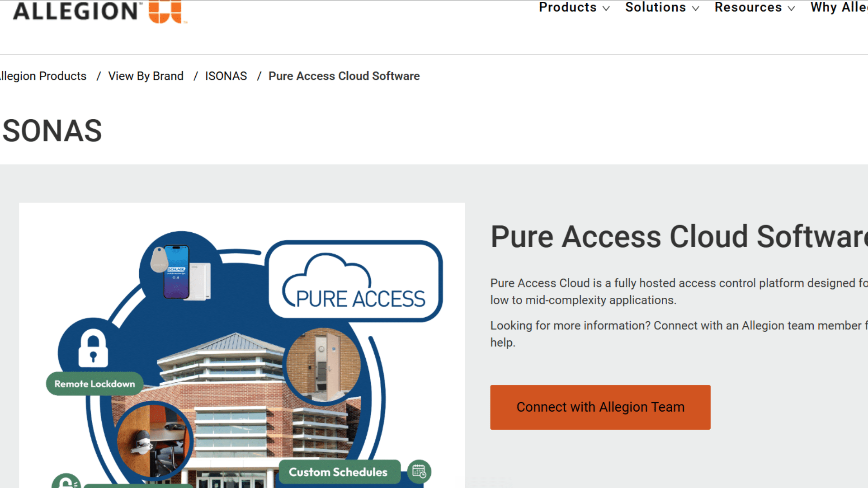This screenshot has height=488, width=868.
Task: Click the door lever lock thumbnail
Action: tap(154, 441)
